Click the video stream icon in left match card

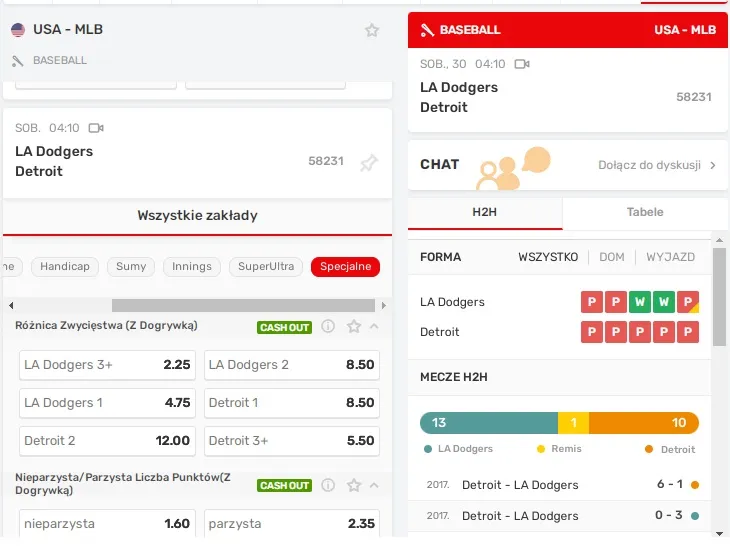click(96, 128)
